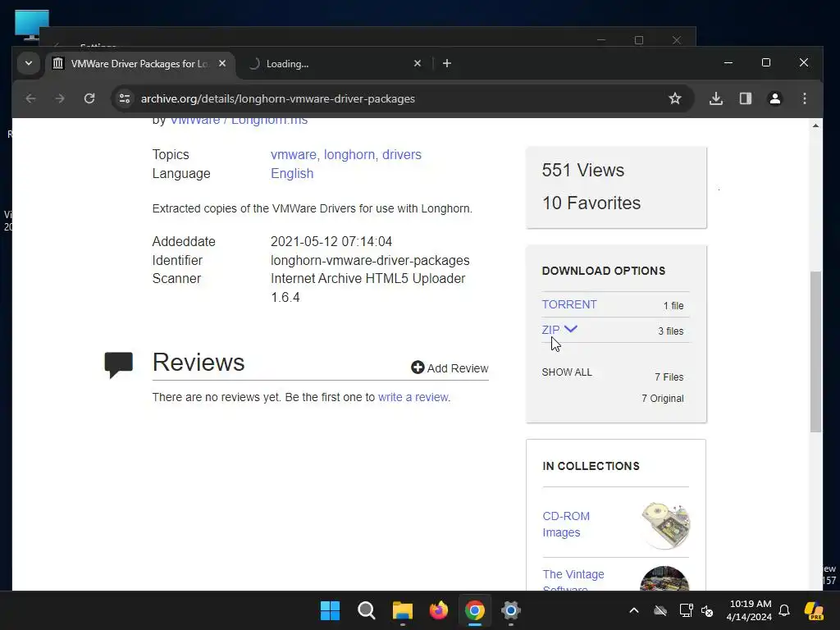Click the reviews speech bubble icon

118,365
